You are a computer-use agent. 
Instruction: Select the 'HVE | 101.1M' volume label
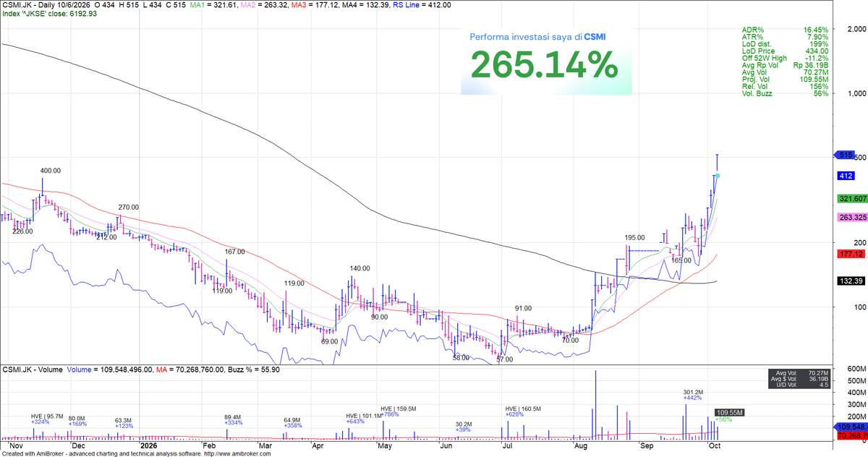(365, 416)
